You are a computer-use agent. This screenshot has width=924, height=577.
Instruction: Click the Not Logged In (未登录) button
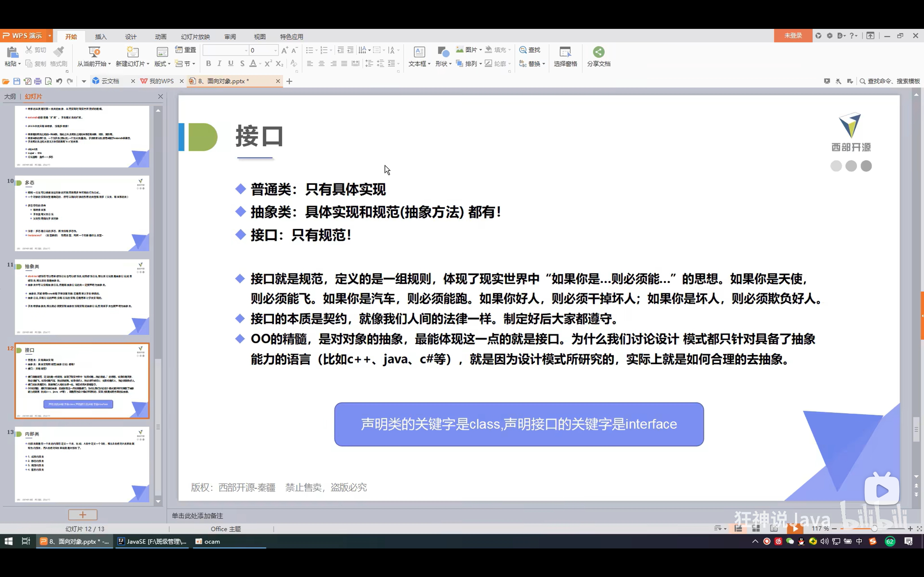(793, 36)
